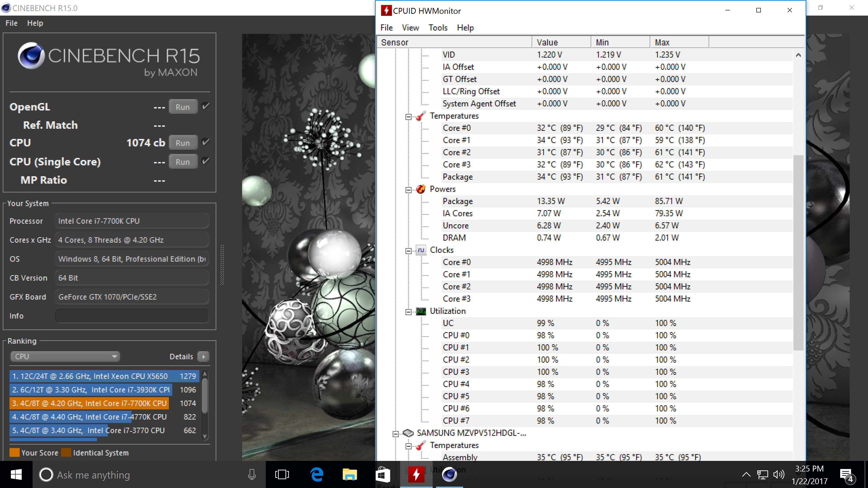The width and height of the screenshot is (868, 488).
Task: Run the CPU benchmark
Action: tap(183, 143)
